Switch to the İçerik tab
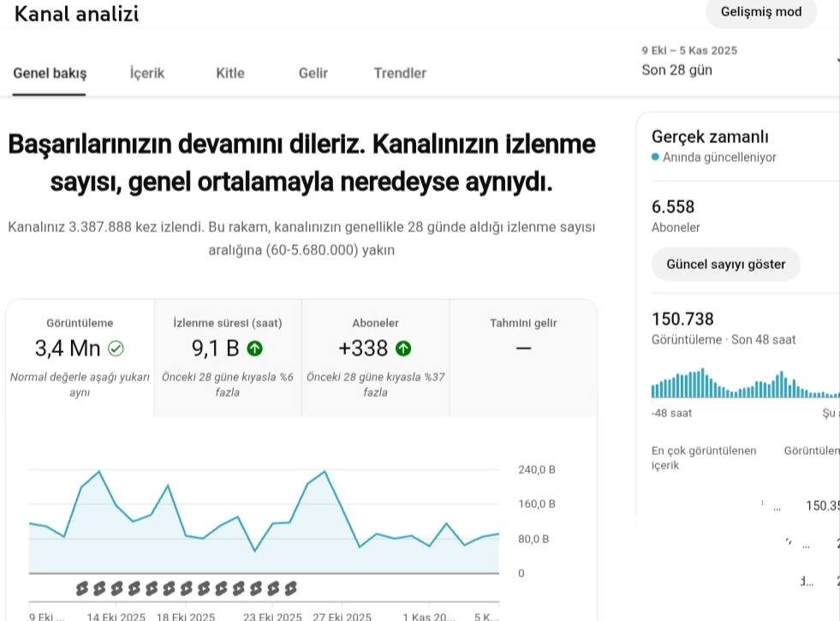This screenshot has width=840, height=621. (146, 73)
